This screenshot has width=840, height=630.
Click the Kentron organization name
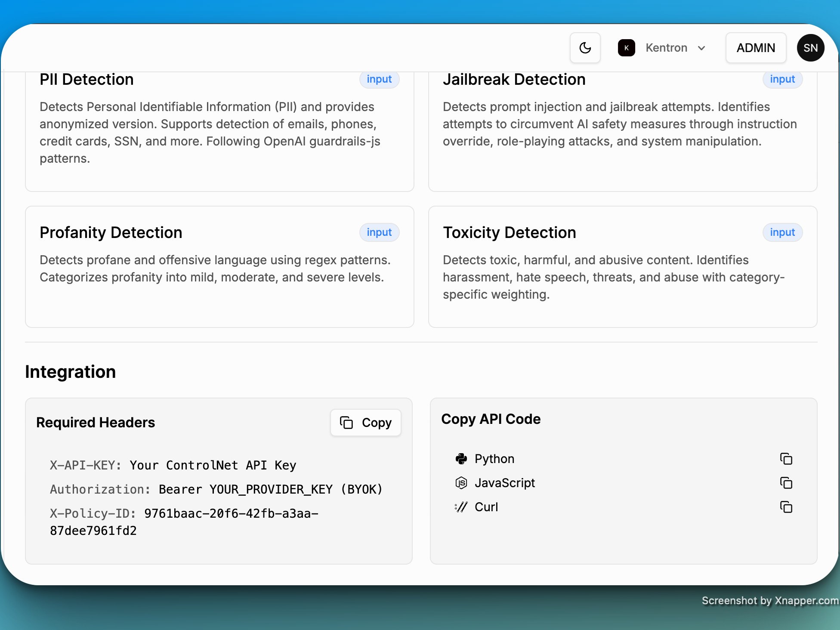tap(666, 48)
